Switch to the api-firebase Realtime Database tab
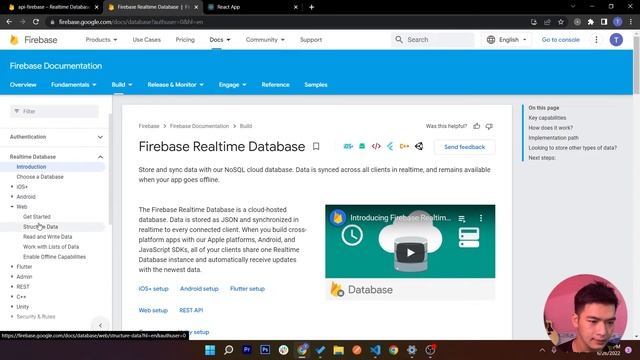The height and width of the screenshot is (360, 640). [x=53, y=7]
